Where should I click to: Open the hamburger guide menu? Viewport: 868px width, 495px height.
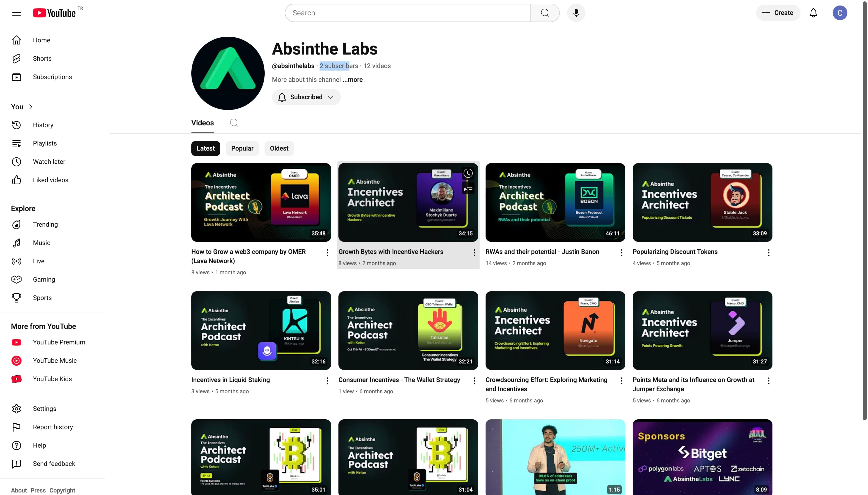click(x=16, y=13)
